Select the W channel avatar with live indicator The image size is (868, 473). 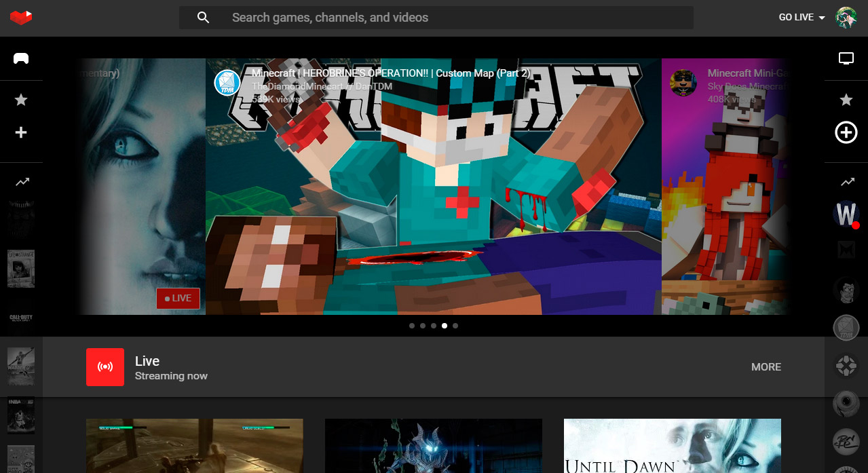(x=846, y=214)
